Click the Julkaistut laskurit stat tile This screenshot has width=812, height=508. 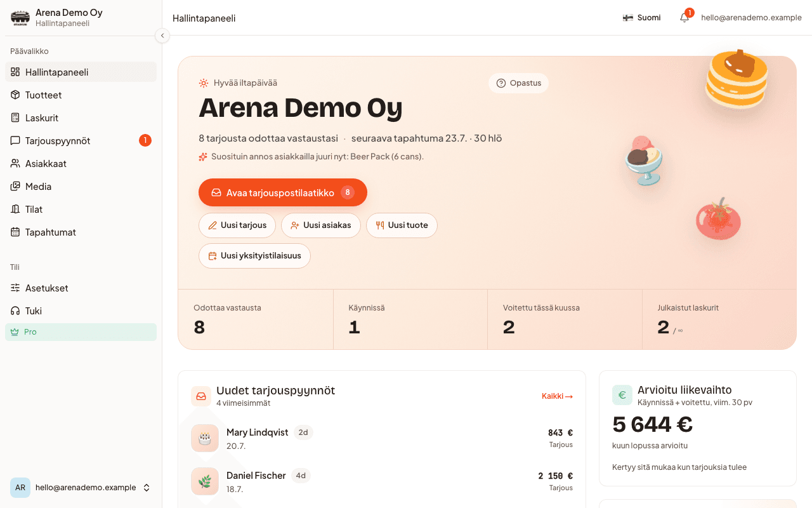coord(719,319)
